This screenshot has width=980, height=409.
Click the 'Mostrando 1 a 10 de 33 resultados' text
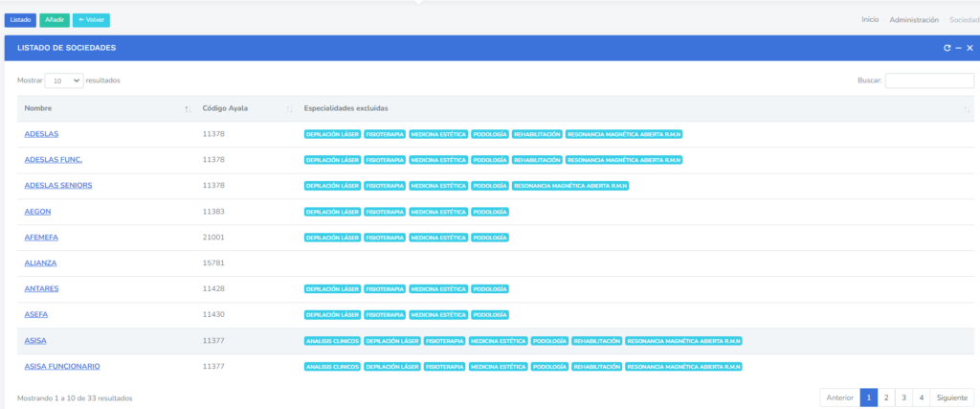click(75, 398)
